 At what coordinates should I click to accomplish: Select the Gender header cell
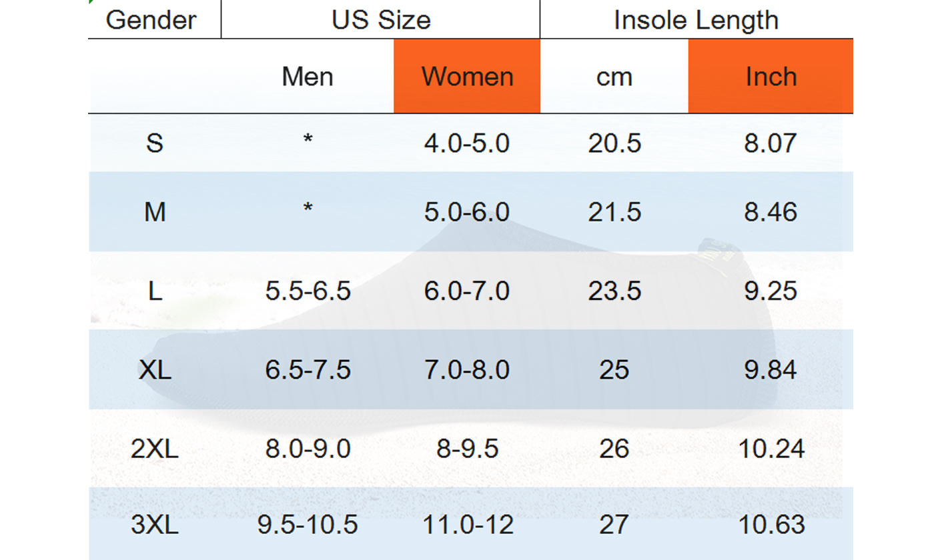click(x=151, y=19)
